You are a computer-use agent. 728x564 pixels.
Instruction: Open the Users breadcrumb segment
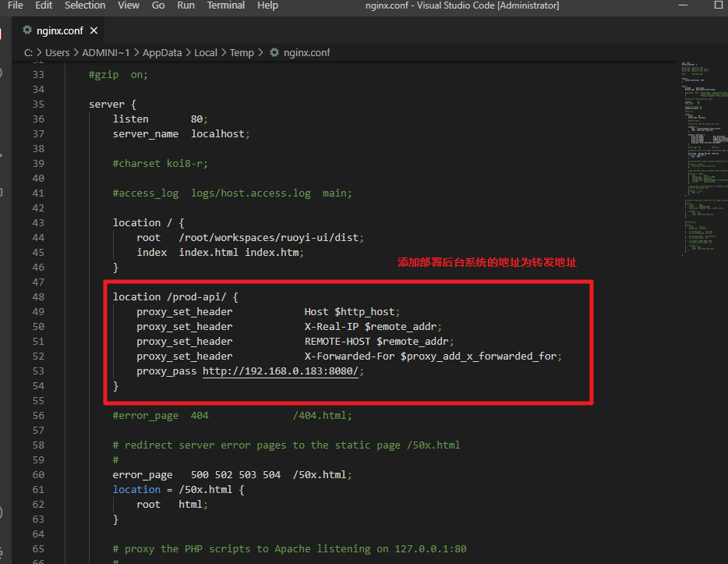tap(57, 53)
